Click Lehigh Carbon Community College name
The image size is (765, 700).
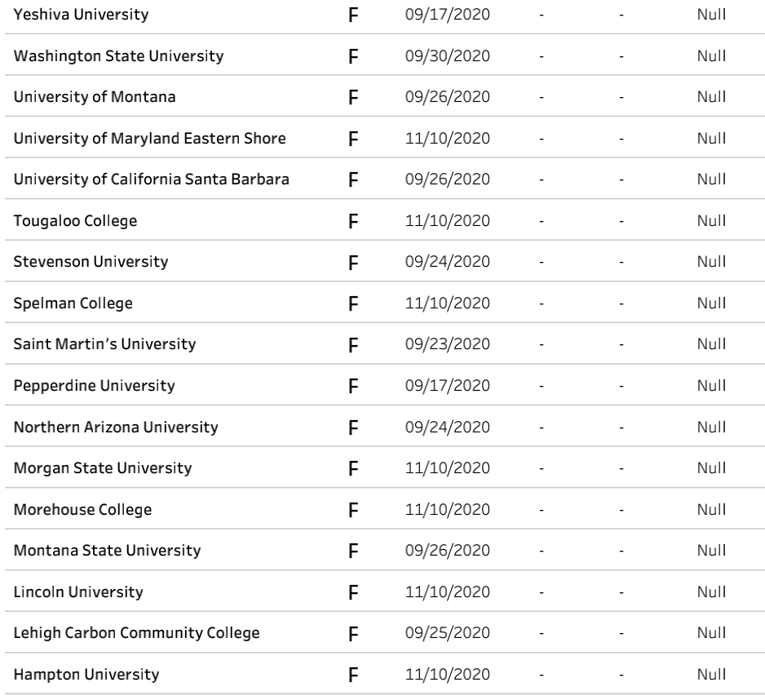(x=136, y=633)
